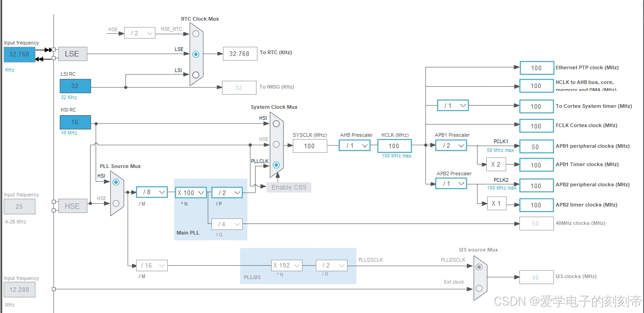644x313 pixels.
Task: Click the Cortex System timer 100 field
Action: click(x=536, y=106)
